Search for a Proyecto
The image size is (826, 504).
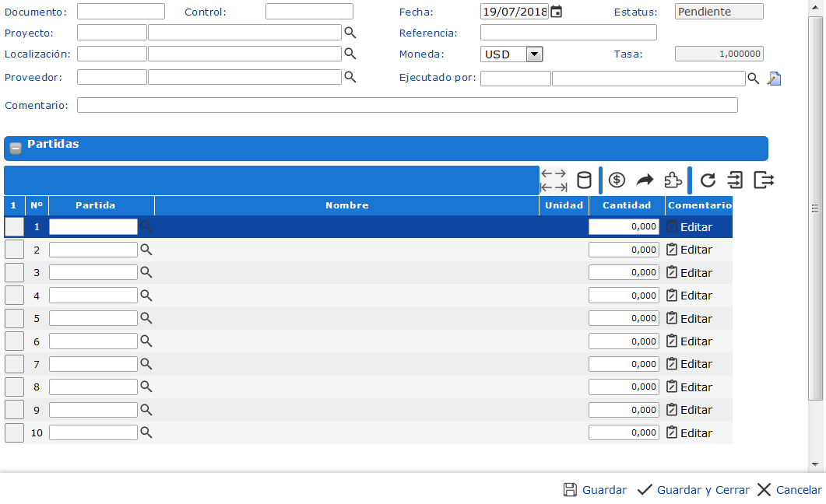350,33
